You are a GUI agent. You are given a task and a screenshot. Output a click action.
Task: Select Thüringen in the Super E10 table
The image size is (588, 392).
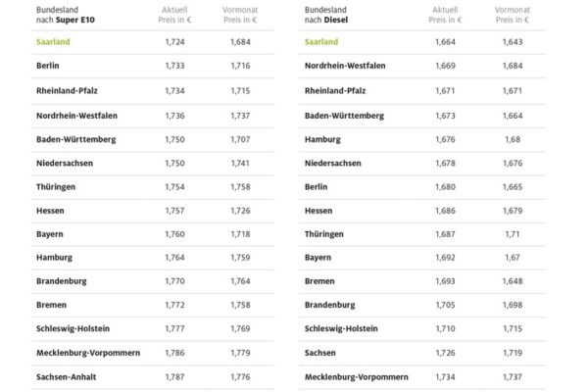57,186
